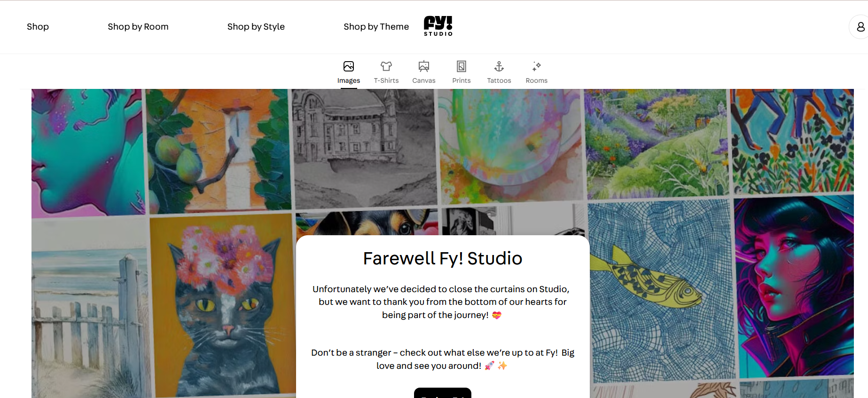Image resolution: width=868 pixels, height=398 pixels.
Task: View the cat with flower crown artwork
Action: pyautogui.click(x=222, y=306)
